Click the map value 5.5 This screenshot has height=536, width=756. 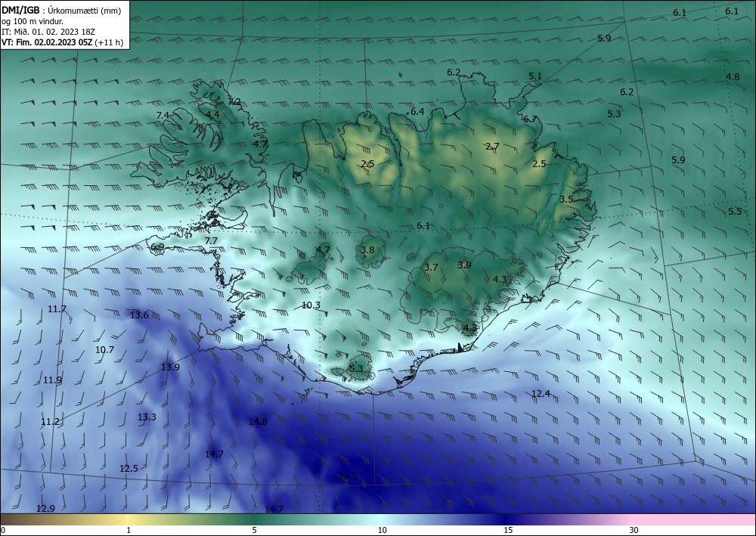coord(736,211)
